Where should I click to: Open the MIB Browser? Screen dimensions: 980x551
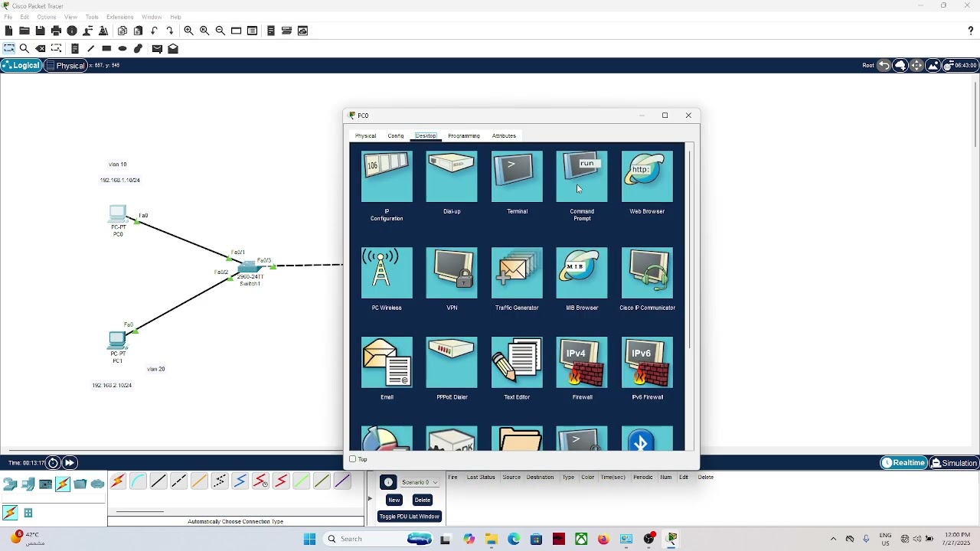point(582,273)
